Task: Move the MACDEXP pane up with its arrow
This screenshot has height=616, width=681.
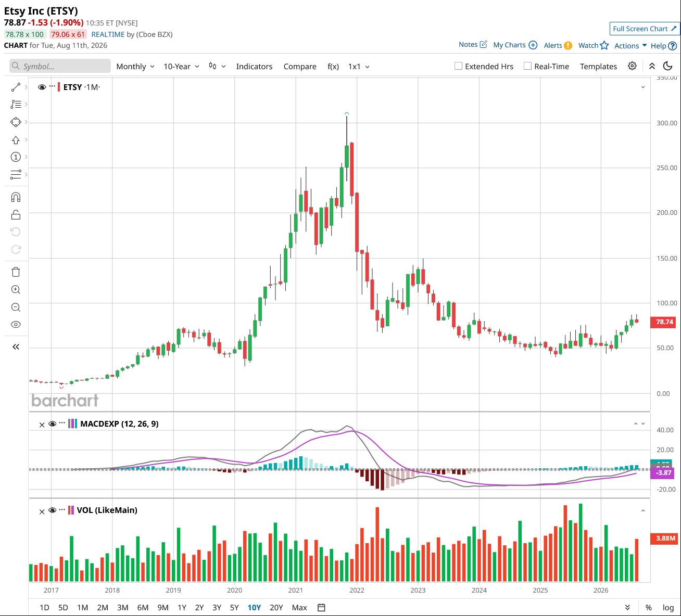Action: point(636,424)
